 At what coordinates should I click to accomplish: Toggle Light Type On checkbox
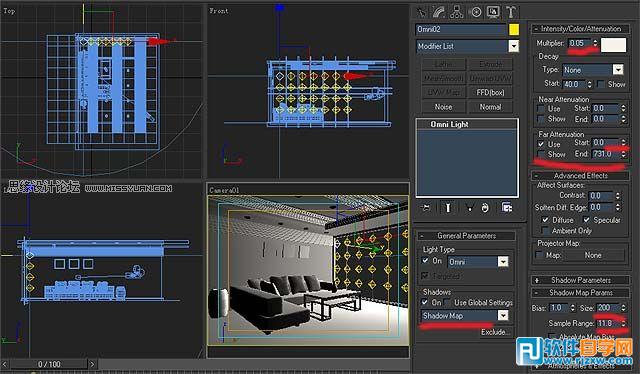(425, 260)
